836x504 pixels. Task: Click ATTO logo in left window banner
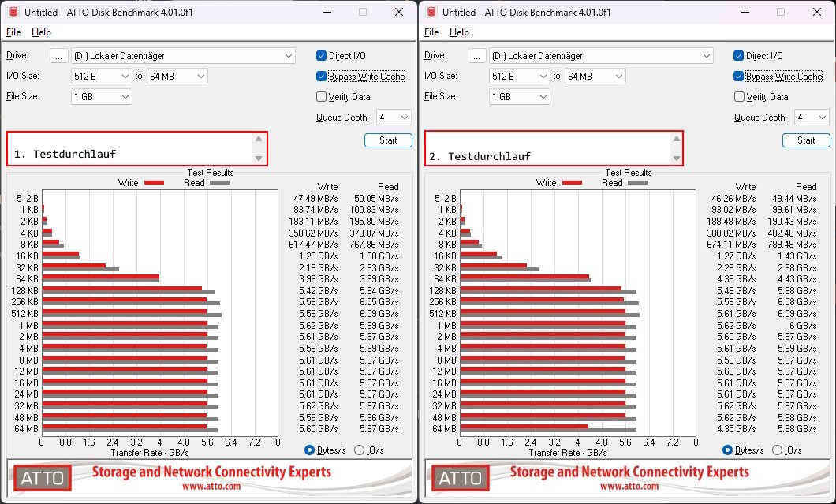click(42, 478)
